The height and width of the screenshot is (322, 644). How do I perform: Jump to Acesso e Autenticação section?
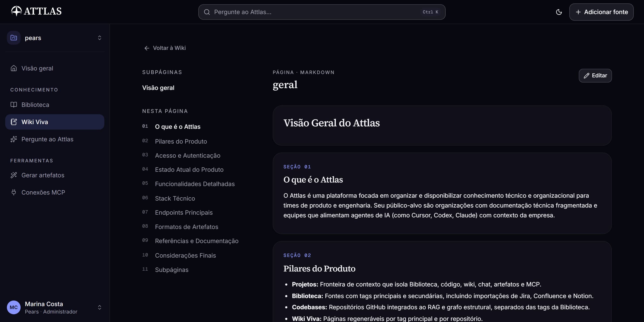(188, 155)
